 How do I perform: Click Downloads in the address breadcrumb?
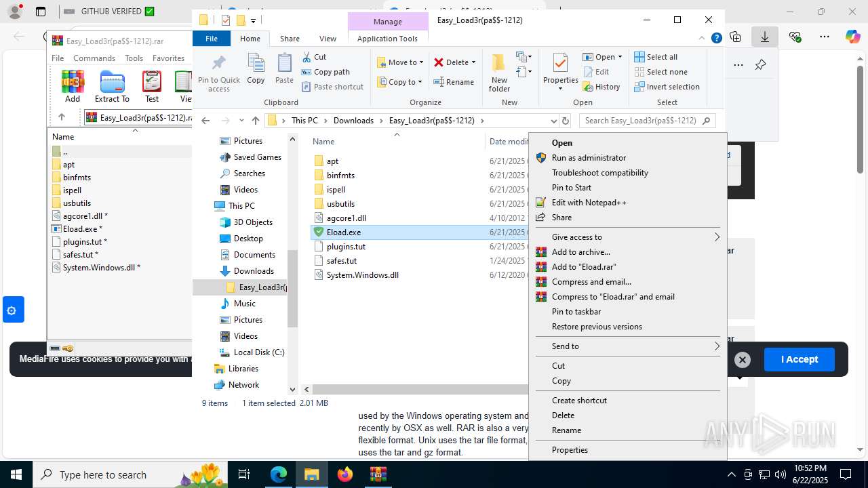click(353, 121)
